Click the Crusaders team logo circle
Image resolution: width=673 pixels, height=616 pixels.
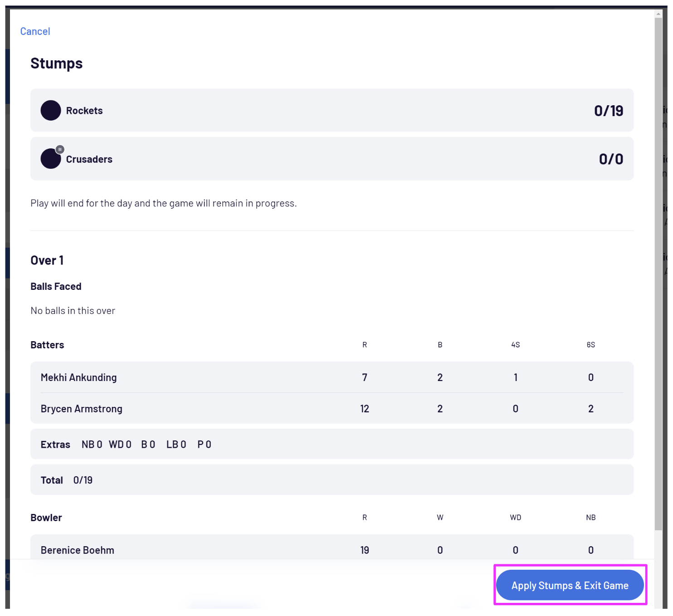[50, 160]
